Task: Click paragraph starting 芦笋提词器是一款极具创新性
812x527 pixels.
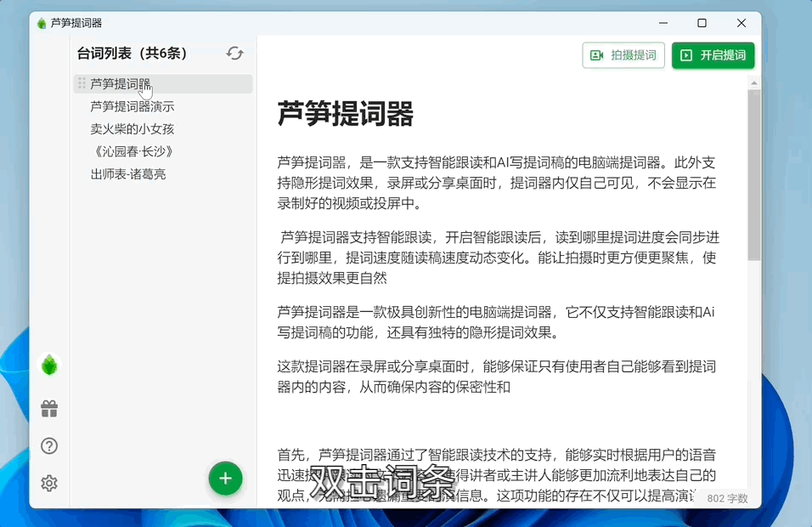Action: click(497, 322)
